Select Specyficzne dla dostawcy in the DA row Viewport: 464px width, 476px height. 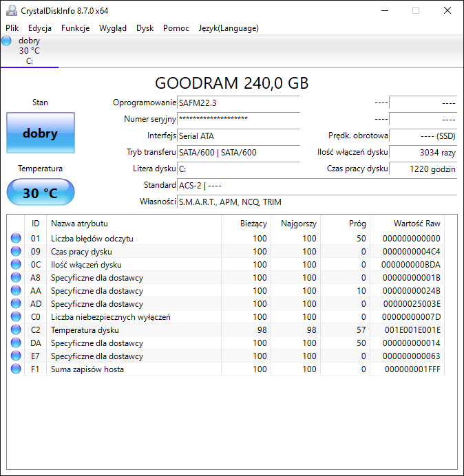[97, 343]
